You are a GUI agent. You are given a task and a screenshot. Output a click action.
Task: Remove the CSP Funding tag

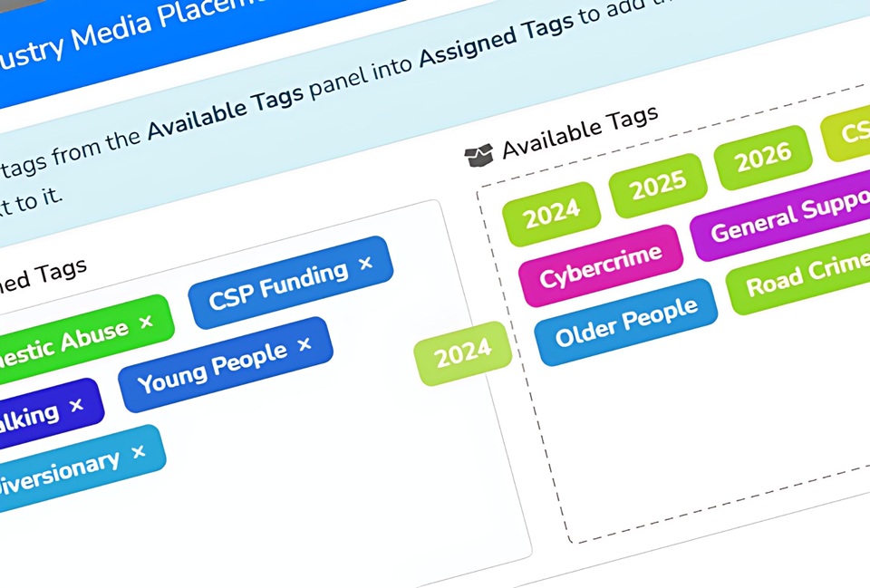[365, 264]
